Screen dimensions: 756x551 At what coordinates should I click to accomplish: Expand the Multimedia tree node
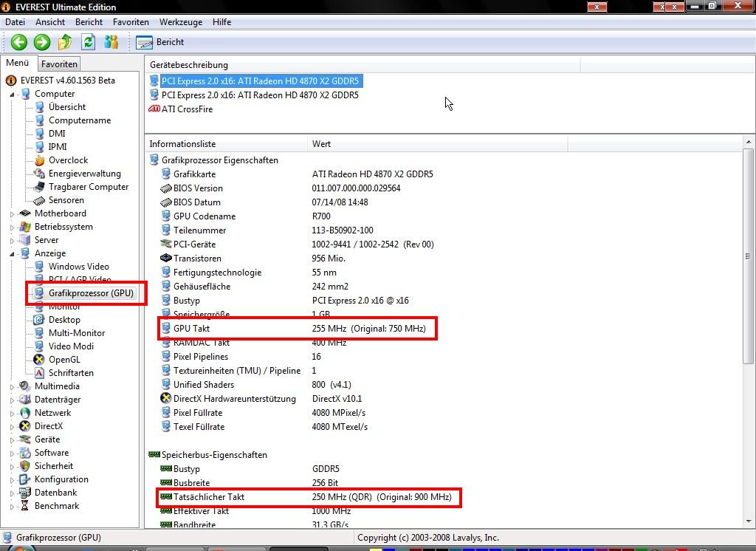coord(12,387)
